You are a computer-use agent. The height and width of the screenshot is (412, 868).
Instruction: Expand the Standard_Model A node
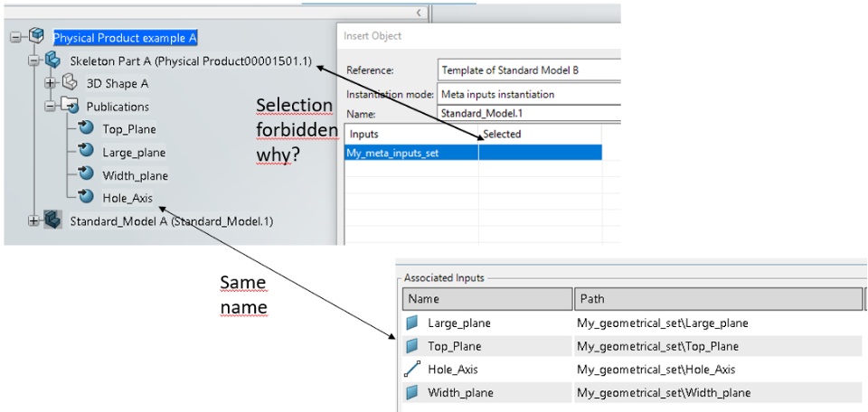tap(33, 220)
